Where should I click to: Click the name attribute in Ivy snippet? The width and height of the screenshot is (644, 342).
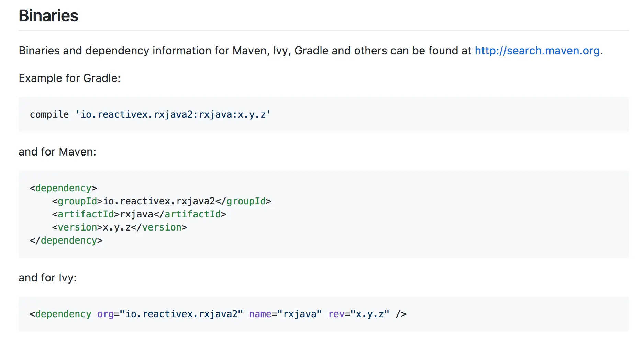pos(260,314)
